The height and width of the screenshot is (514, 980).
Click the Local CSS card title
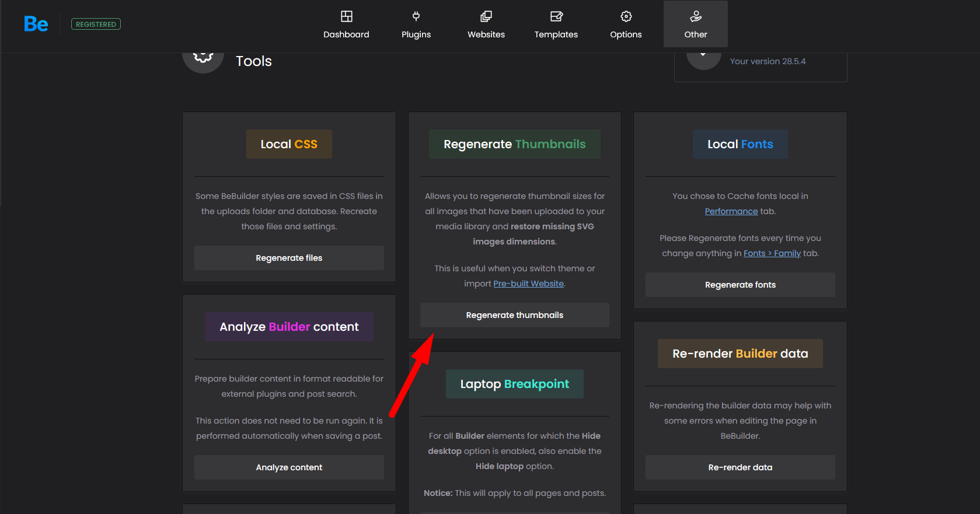click(289, 144)
